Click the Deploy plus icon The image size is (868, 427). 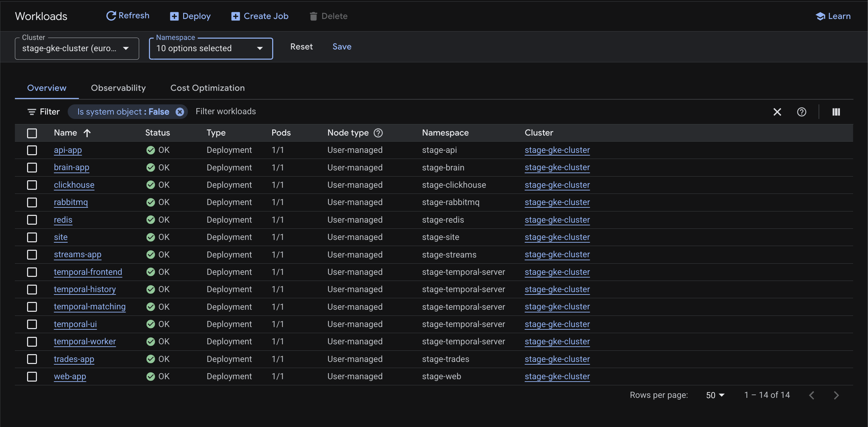click(174, 16)
